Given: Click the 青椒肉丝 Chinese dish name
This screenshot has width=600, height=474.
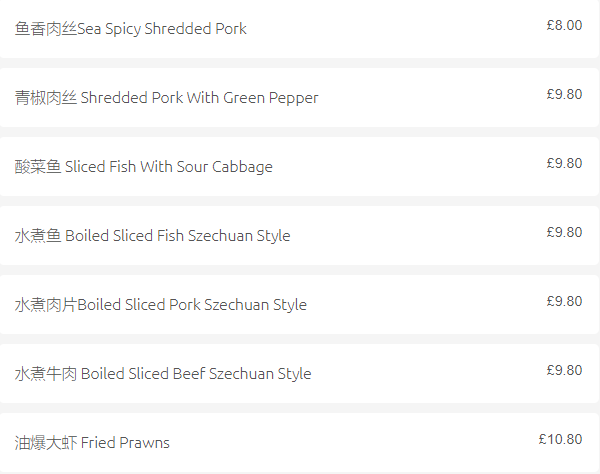Looking at the screenshot, I should (46, 98).
